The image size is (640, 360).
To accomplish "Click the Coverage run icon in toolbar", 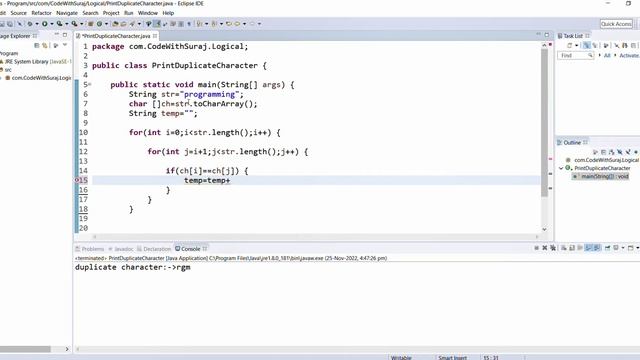I will tap(60, 24).
